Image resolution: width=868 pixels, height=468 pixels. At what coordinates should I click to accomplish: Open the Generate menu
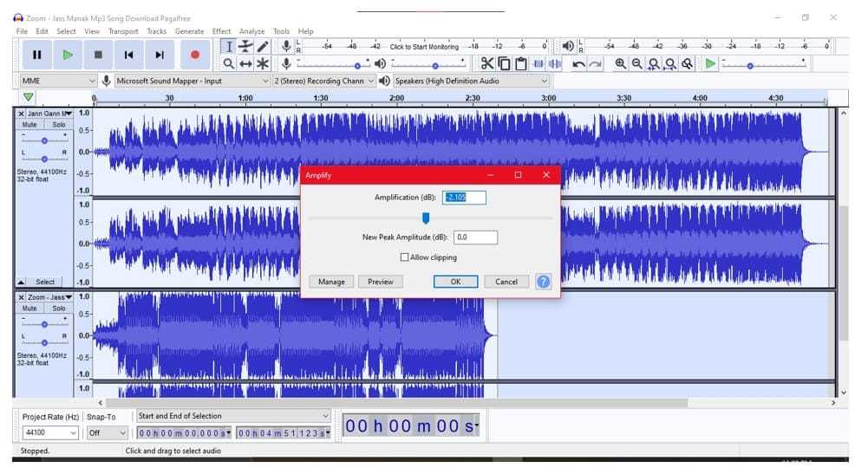coord(189,31)
